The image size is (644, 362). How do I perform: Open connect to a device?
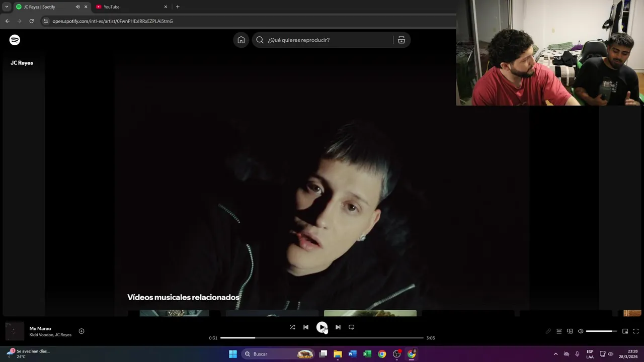[570, 331]
